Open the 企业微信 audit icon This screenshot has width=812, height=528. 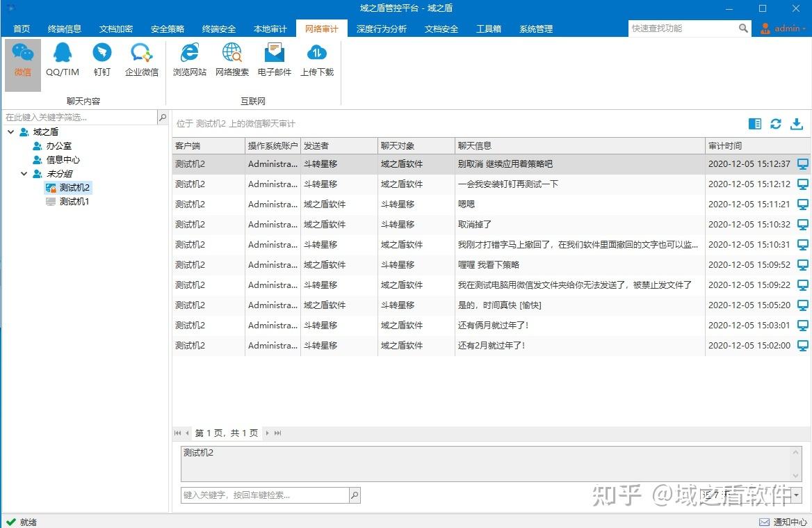click(x=141, y=61)
